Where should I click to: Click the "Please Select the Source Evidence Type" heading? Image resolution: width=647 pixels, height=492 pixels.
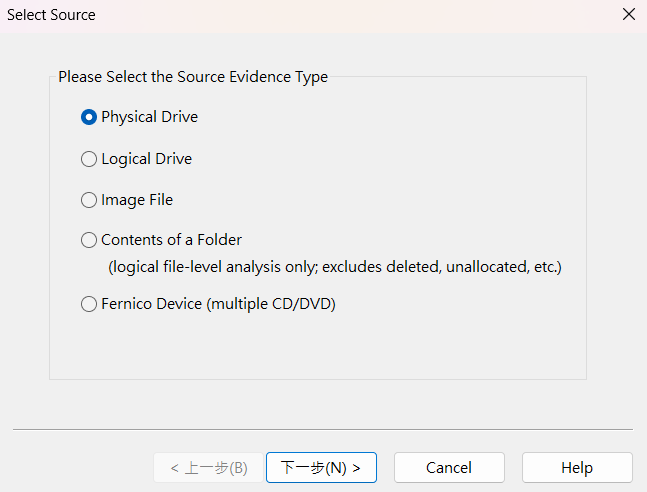pyautogui.click(x=193, y=76)
